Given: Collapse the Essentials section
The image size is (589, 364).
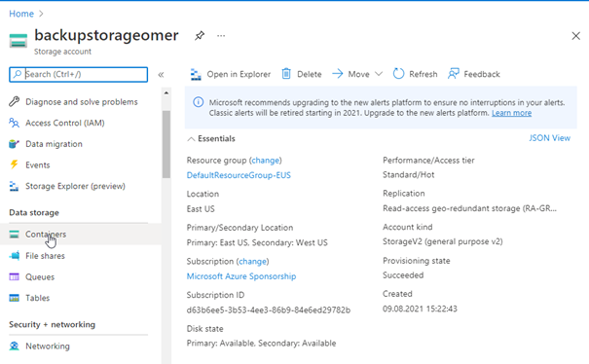Looking at the screenshot, I should point(191,139).
